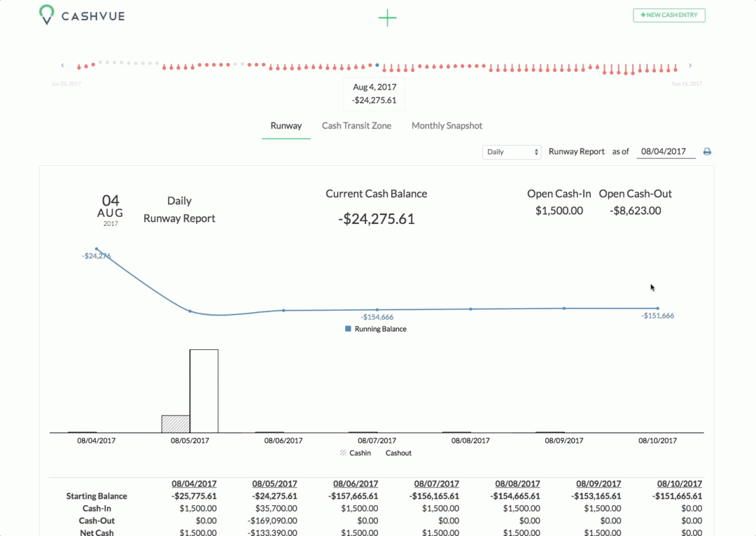The height and width of the screenshot is (536, 756).
Task: Open the print dialog via printer icon
Action: point(707,151)
